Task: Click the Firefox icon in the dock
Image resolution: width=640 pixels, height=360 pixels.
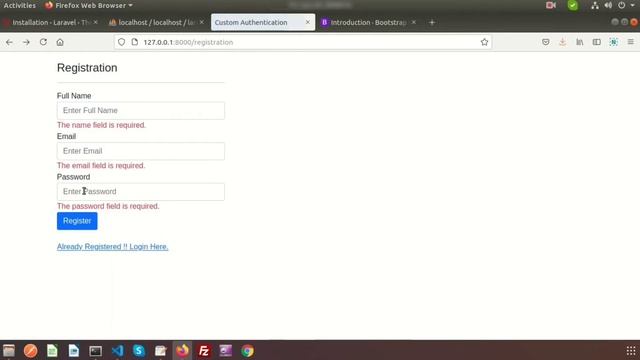Action: (x=182, y=351)
